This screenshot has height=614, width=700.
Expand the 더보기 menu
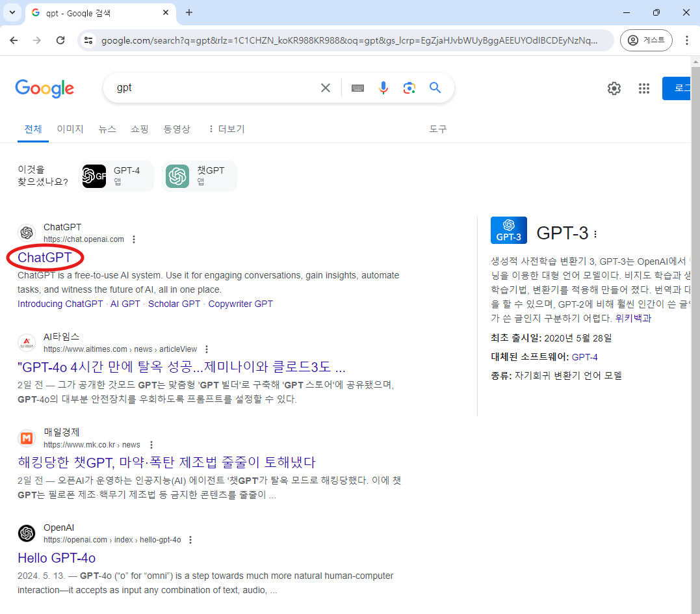click(x=227, y=129)
